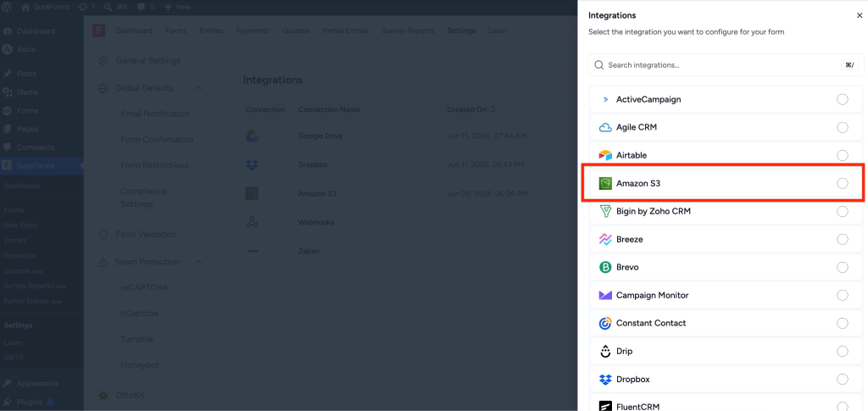This screenshot has width=868, height=411.
Task: Open Turnstile settings link
Action: click(137, 339)
